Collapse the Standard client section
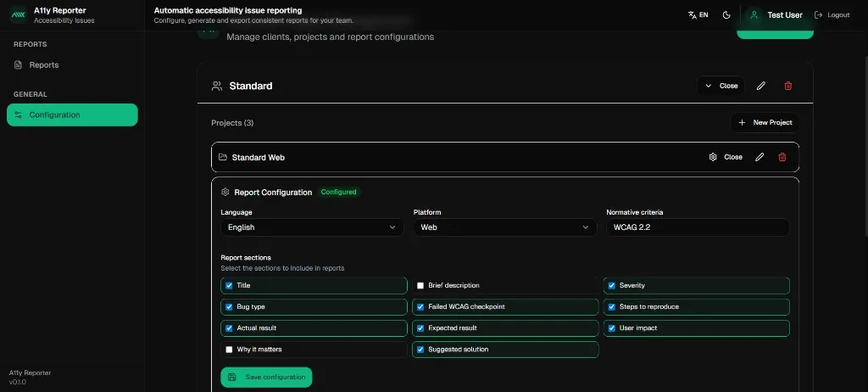Image resolution: width=868 pixels, height=392 pixels. click(721, 86)
